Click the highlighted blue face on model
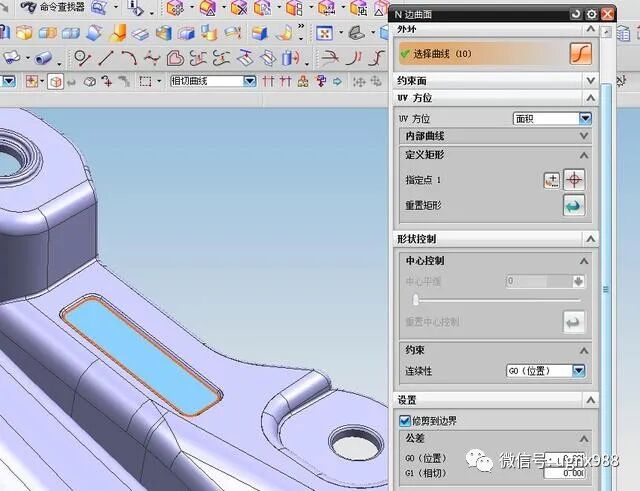This screenshot has width=640, height=491. click(142, 357)
